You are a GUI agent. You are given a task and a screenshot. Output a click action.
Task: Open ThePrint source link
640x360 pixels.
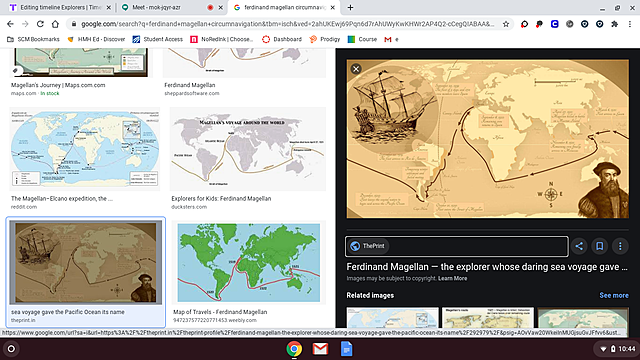456,246
